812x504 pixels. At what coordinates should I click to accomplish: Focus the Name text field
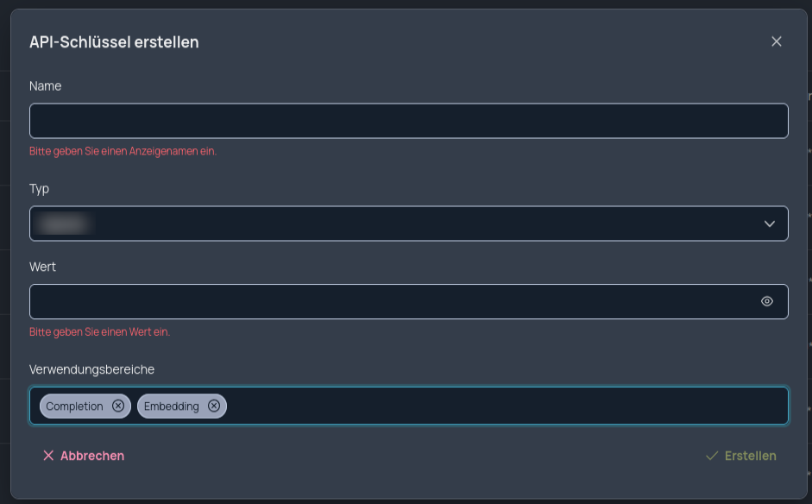409,121
